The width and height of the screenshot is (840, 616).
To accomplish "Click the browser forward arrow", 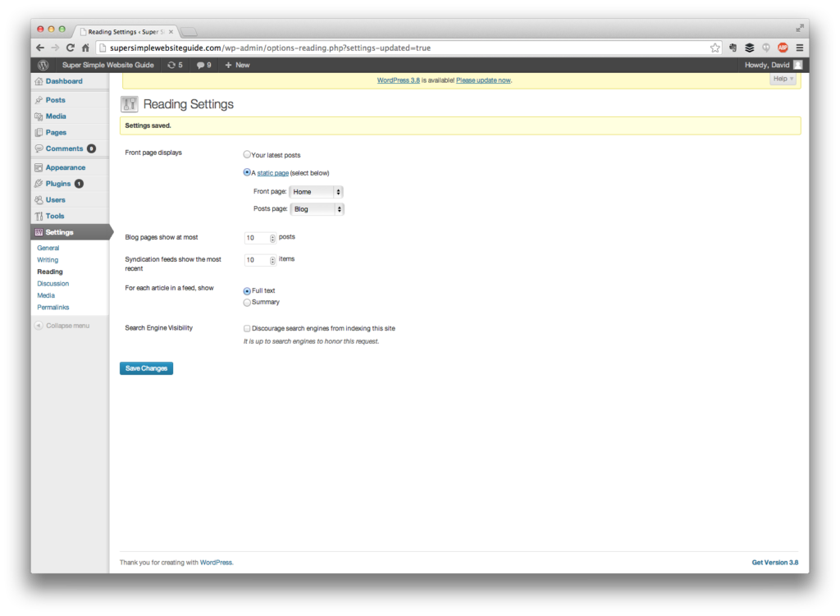I will point(55,48).
